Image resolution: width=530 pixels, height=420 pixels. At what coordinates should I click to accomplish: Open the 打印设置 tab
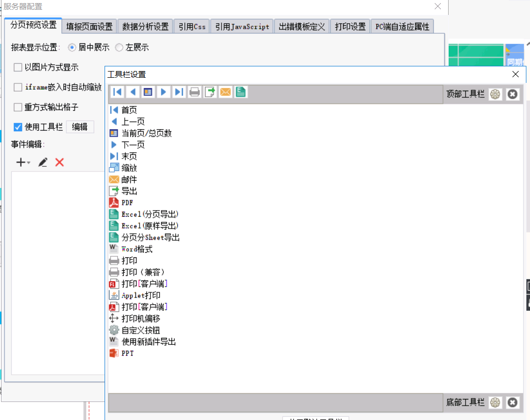pyautogui.click(x=350, y=27)
